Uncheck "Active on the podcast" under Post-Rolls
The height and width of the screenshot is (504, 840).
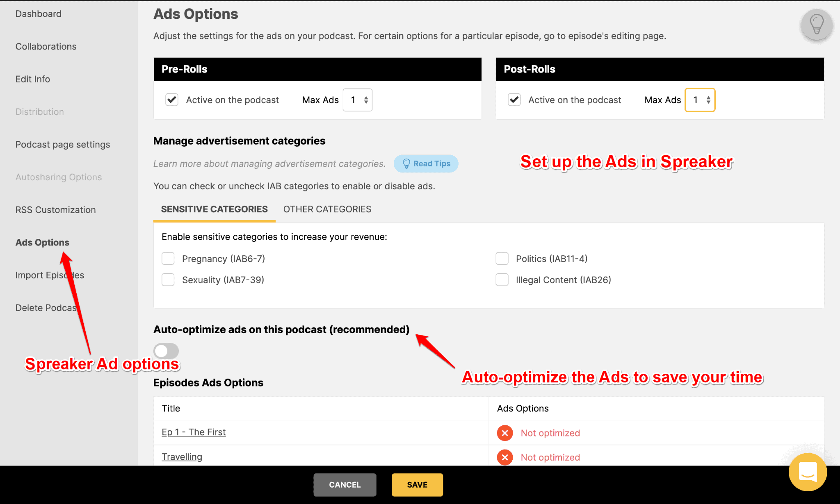(514, 100)
